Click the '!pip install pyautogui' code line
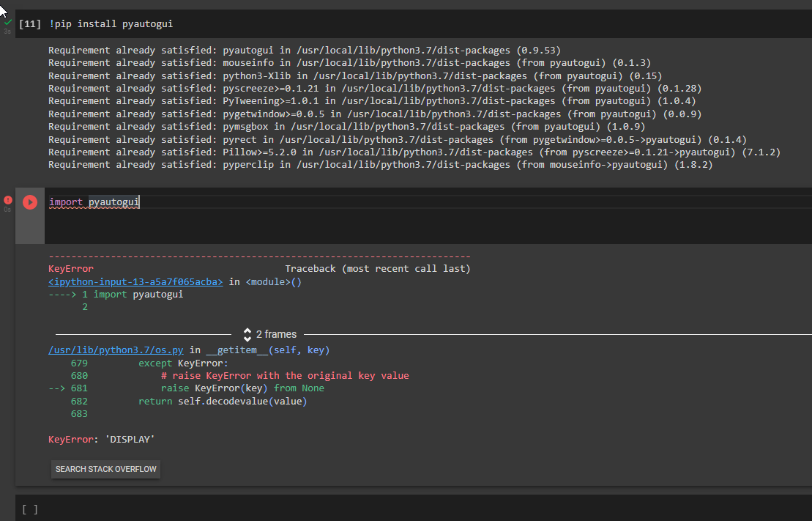Image resolution: width=812 pixels, height=521 pixels. click(x=111, y=24)
